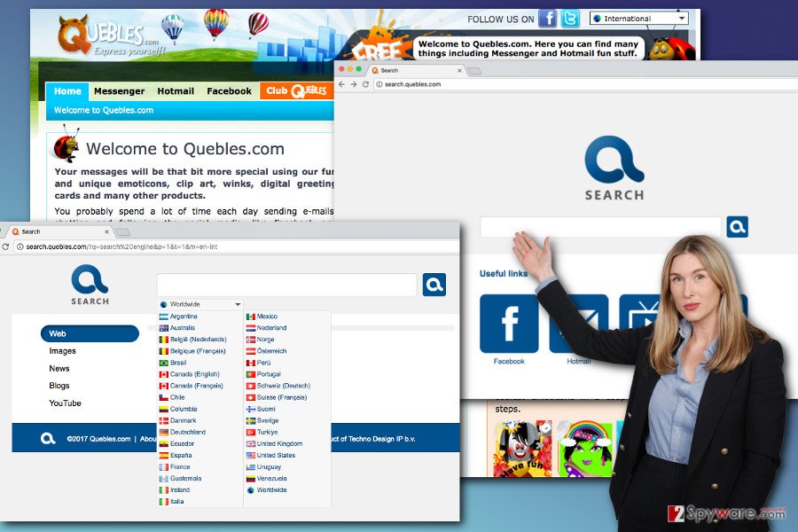Select the YouTube search category
This screenshot has height=532, width=798.
point(65,403)
